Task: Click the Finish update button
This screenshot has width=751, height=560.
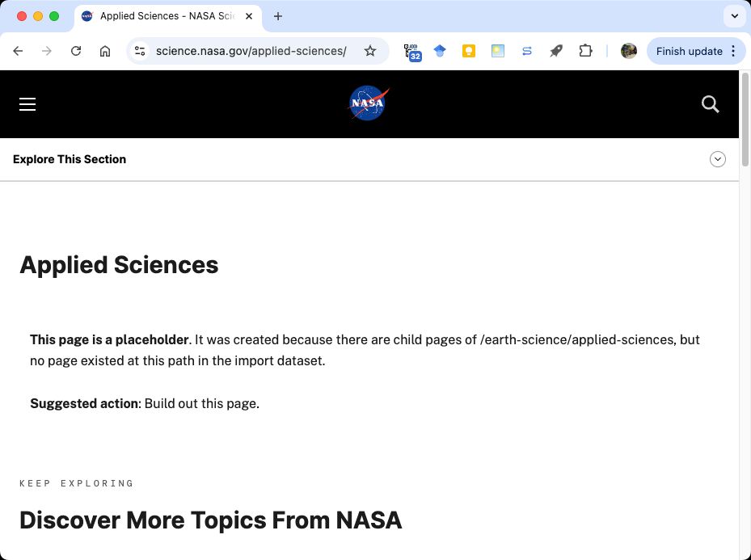Action: 690,51
